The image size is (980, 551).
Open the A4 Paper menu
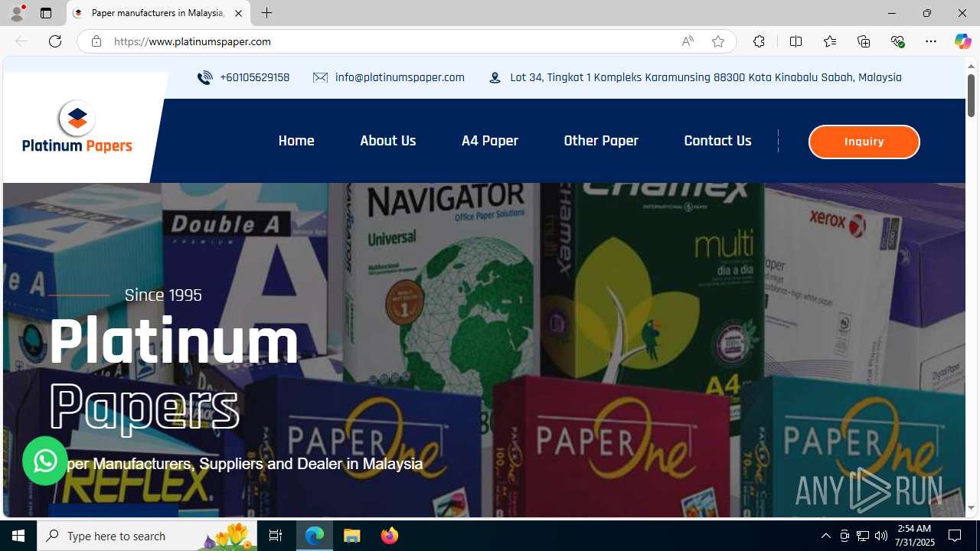click(x=490, y=141)
